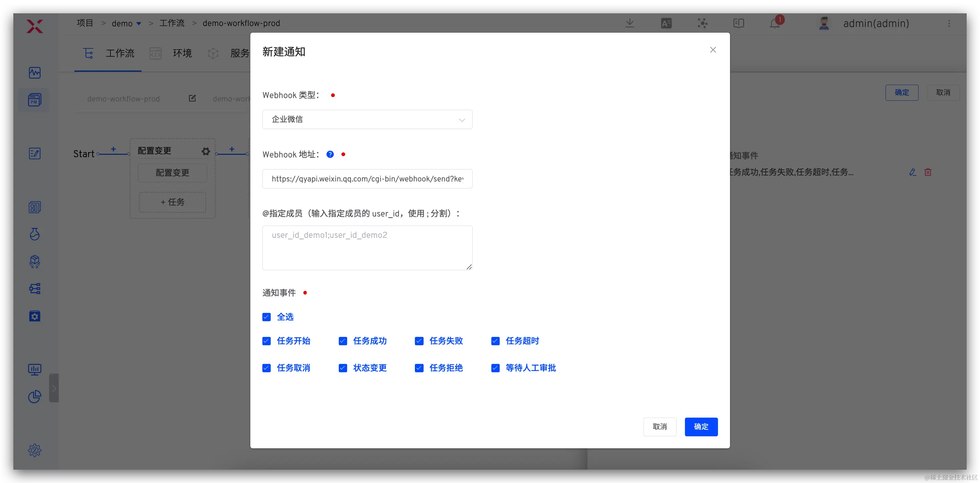Click the gear icon on 配置变更 stage
Screen dimensions: 980x483
206,151
